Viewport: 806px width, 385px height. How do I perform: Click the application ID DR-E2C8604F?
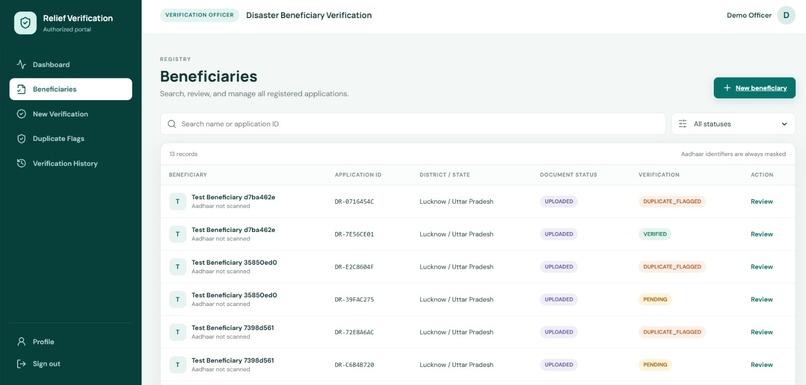354,267
